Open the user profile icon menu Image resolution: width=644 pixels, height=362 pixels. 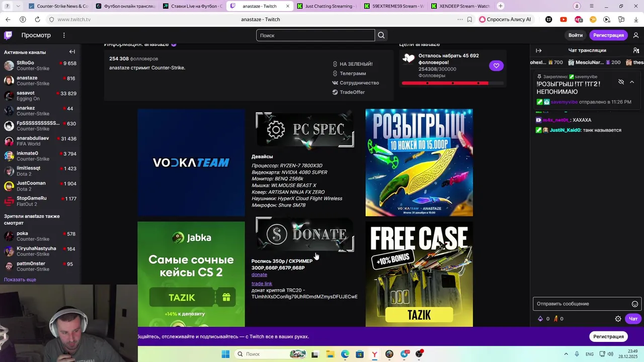click(636, 35)
